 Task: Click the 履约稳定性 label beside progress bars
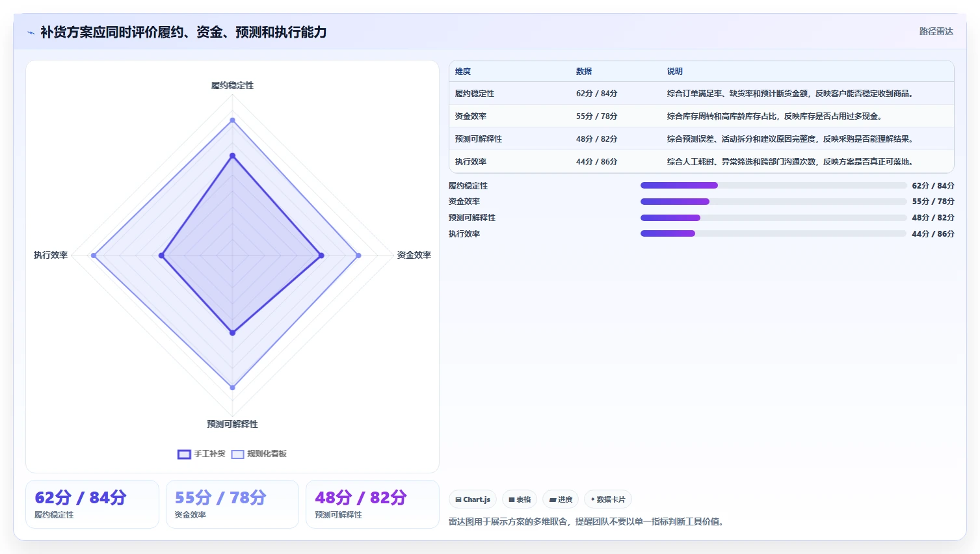pos(468,186)
